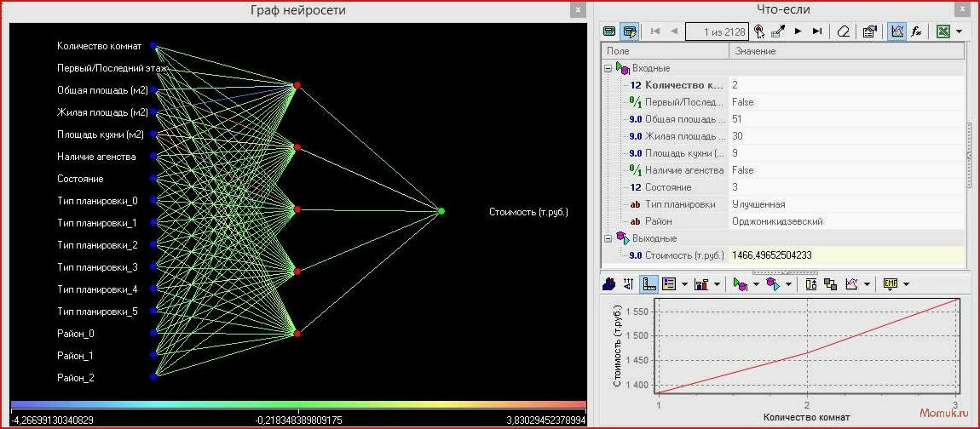This screenshot has width=980, height=429.
Task: Close the 'Граф нейросети' panel
Action: tap(578, 10)
